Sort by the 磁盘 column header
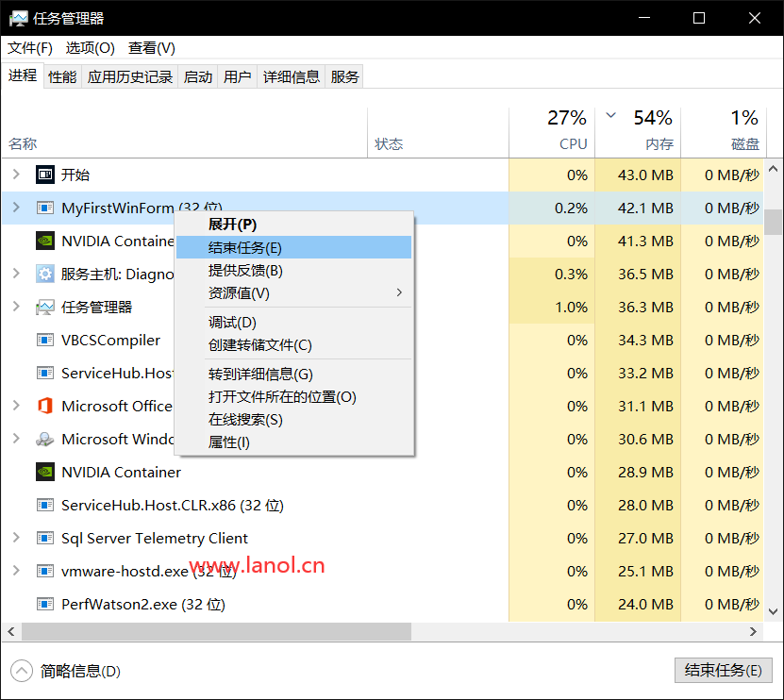 (x=723, y=132)
